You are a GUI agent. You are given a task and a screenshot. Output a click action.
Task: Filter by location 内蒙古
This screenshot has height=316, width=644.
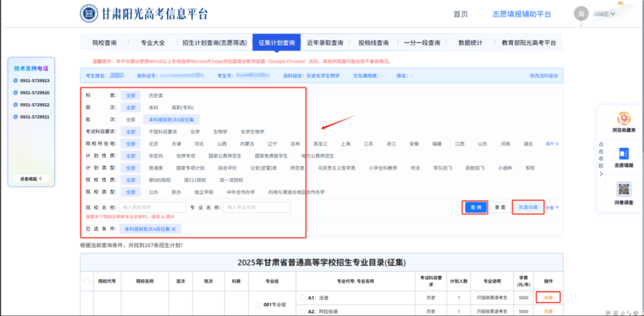coord(247,144)
